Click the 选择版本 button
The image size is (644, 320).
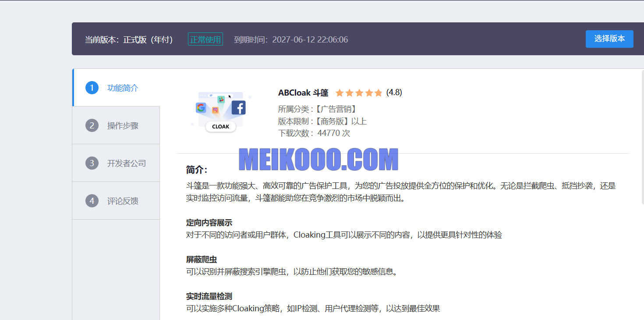tap(609, 39)
